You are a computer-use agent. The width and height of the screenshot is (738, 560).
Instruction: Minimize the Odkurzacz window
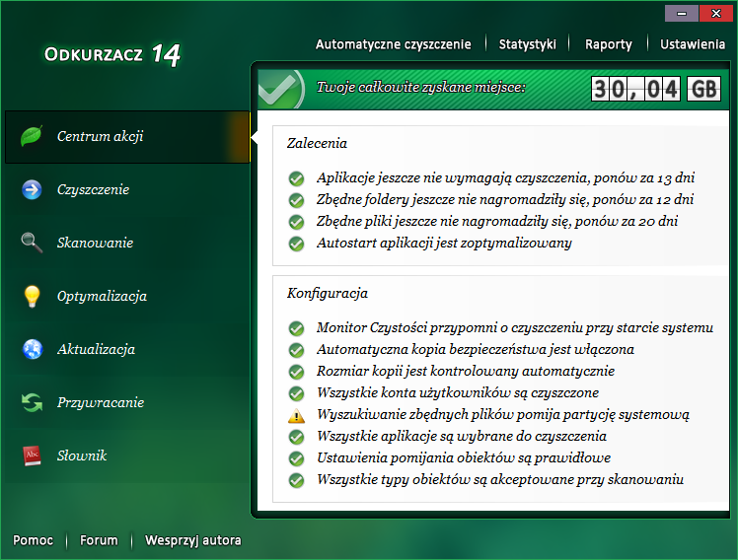pyautogui.click(x=682, y=13)
